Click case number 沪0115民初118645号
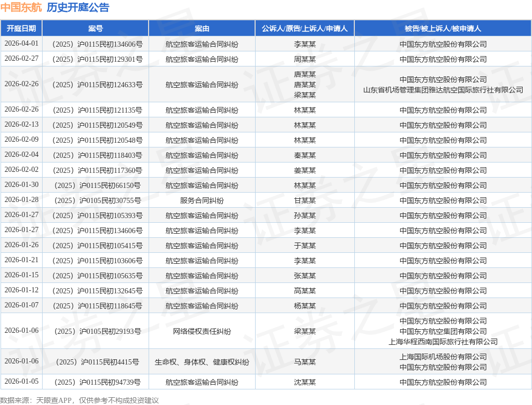 [97, 306]
